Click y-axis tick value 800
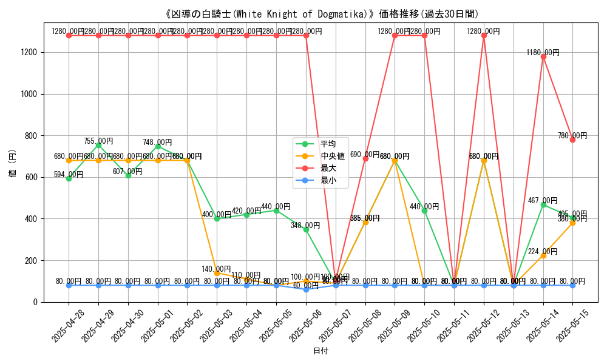 point(32,136)
